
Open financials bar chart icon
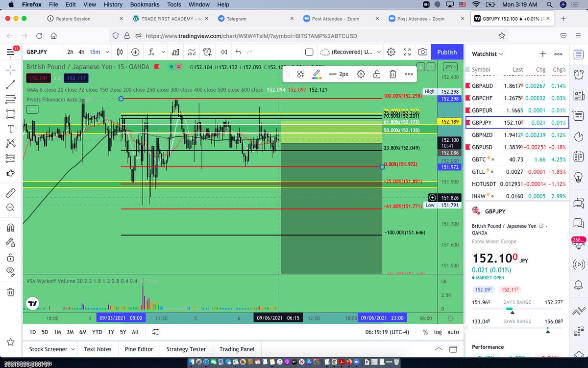(x=175, y=52)
